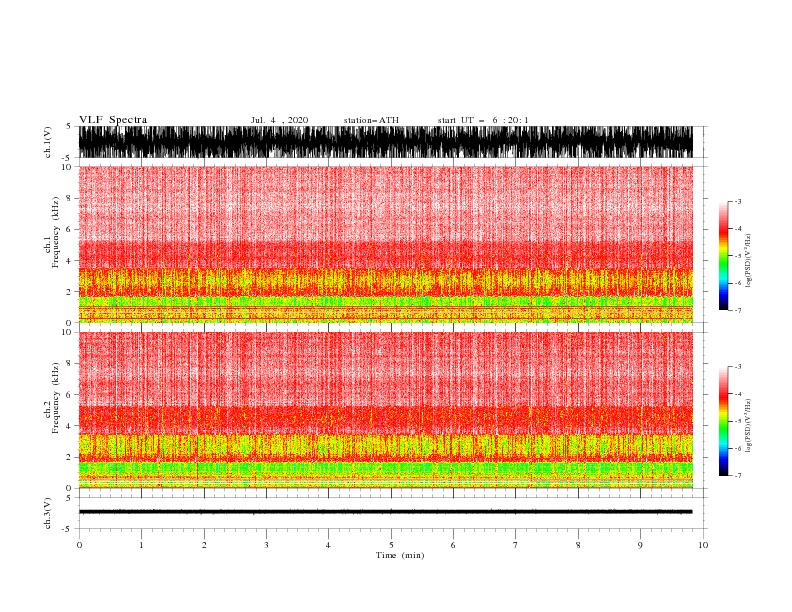Click ch.1 frequency tick label "2"
This screenshot has width=792, height=612.
pyautogui.click(x=69, y=291)
